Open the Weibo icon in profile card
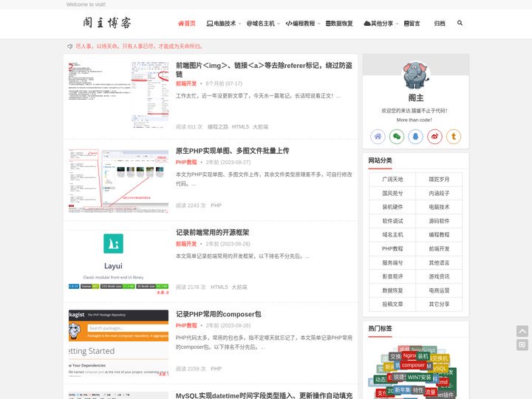 [x=434, y=137]
